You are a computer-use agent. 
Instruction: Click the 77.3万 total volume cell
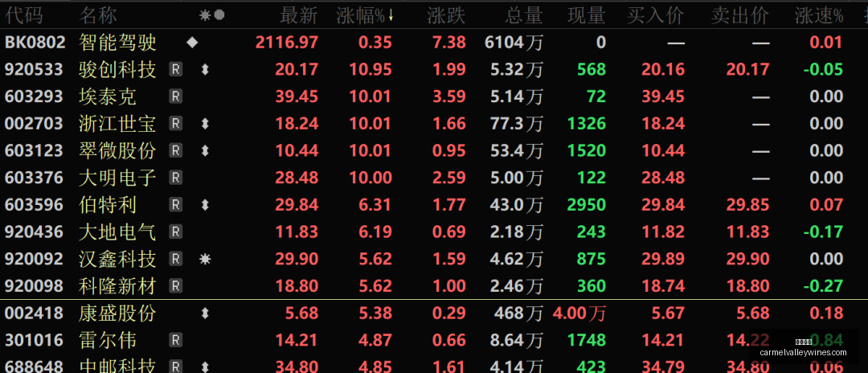(x=517, y=124)
